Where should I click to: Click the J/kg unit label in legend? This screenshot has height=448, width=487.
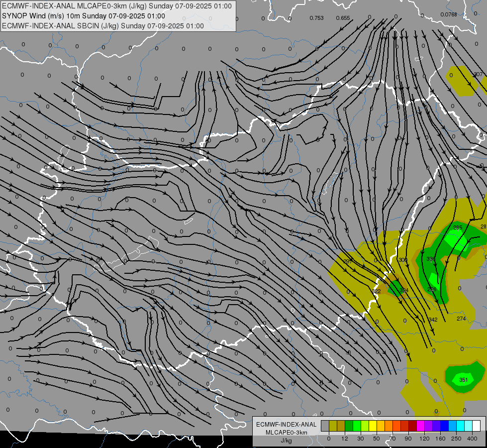pyautogui.click(x=286, y=441)
